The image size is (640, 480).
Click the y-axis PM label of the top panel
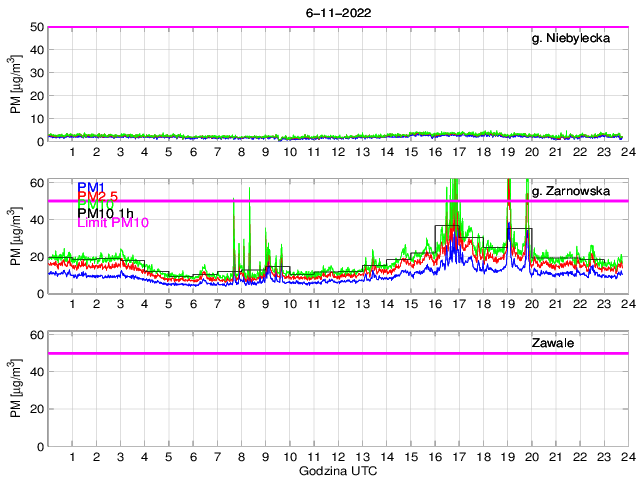[18, 84]
